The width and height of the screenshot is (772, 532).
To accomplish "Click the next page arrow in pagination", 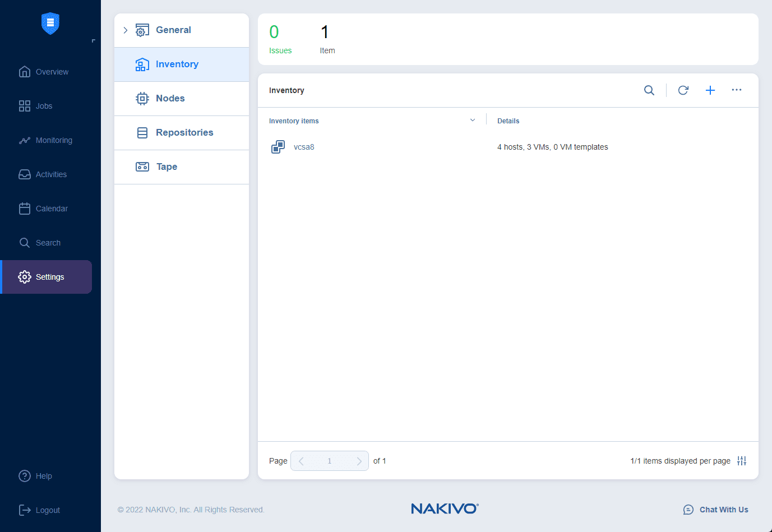I will coord(359,460).
